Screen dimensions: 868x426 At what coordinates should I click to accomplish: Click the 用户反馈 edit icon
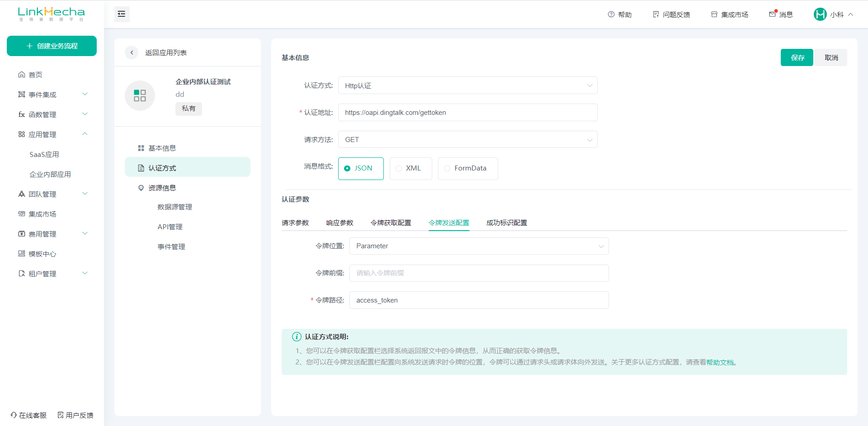tap(61, 415)
